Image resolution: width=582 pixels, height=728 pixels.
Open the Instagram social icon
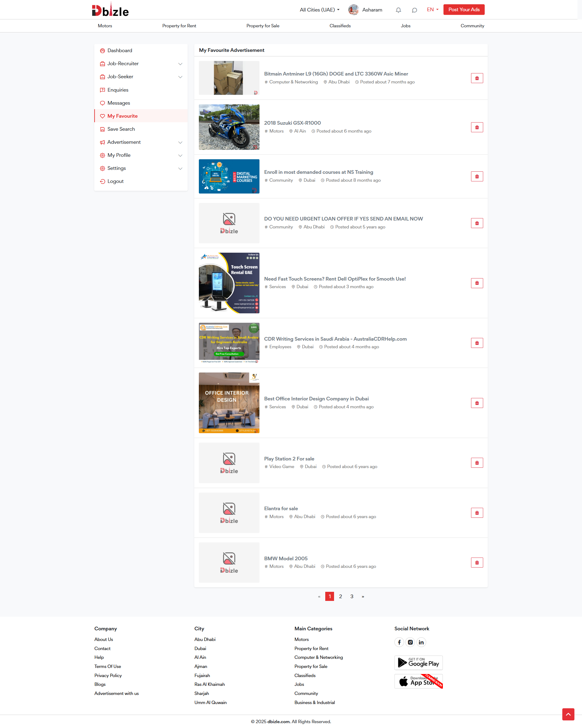(410, 642)
